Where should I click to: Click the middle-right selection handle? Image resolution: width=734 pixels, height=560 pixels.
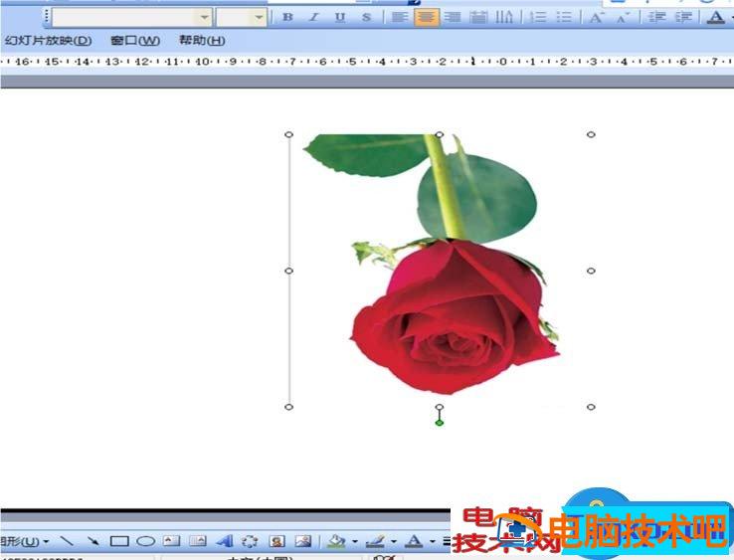pyautogui.click(x=591, y=271)
